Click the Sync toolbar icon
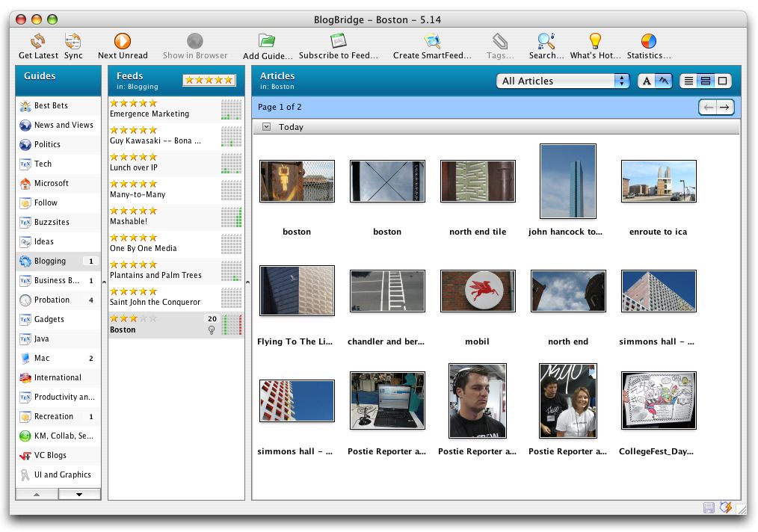Viewport: 758px width, 532px height. (73, 41)
